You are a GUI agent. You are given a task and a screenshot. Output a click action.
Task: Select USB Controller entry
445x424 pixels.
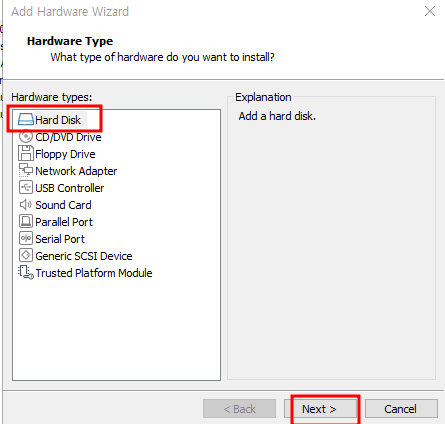(70, 188)
